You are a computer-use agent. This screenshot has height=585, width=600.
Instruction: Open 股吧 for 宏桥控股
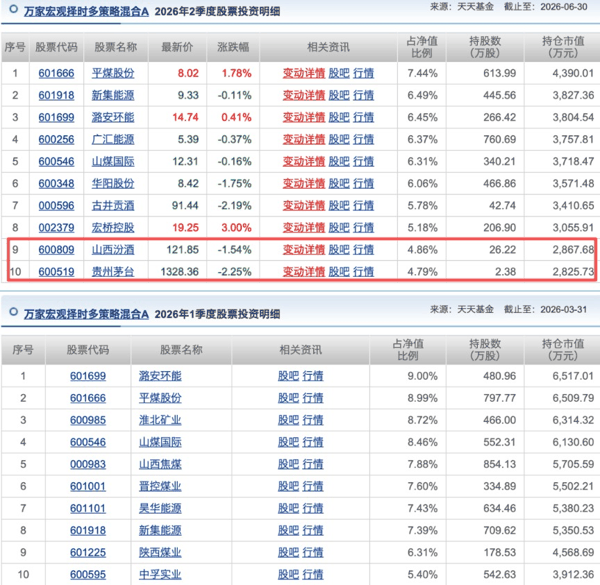pyautogui.click(x=339, y=228)
